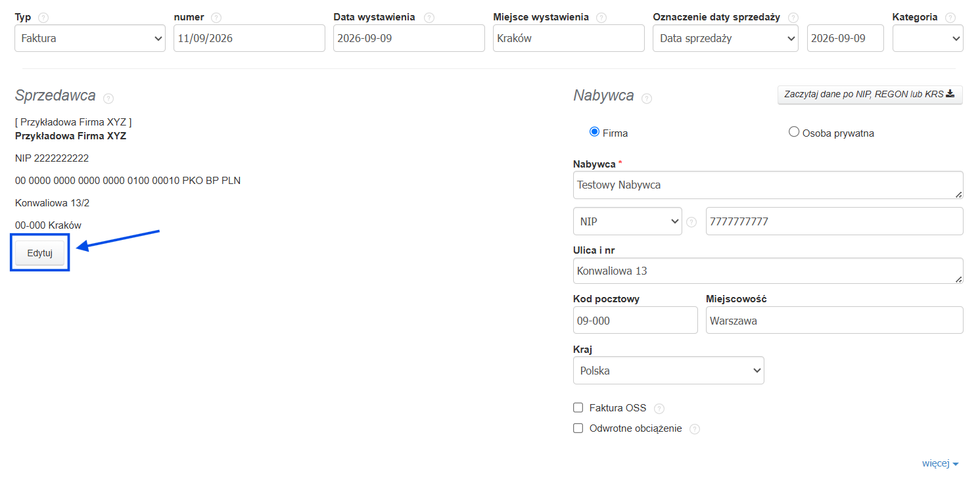
Task: Open help icon next to Sprzedawca heading
Action: 108,99
